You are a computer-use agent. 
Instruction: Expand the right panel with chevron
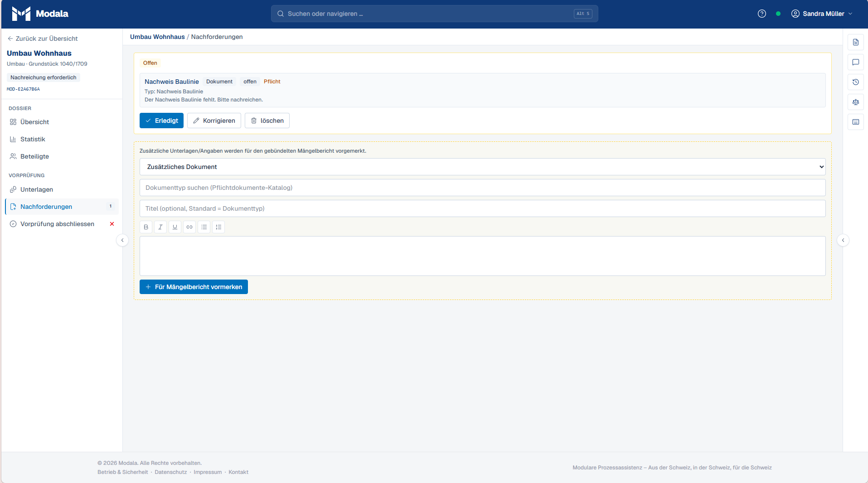(843, 240)
